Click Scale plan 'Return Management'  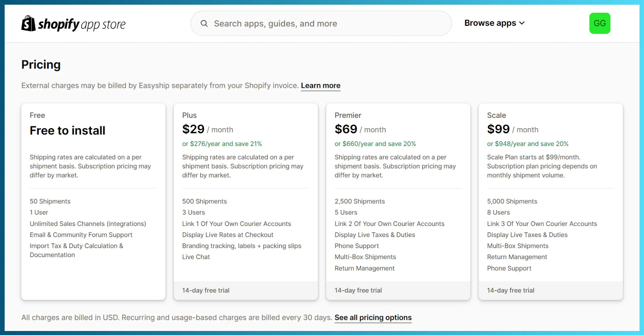click(x=517, y=257)
